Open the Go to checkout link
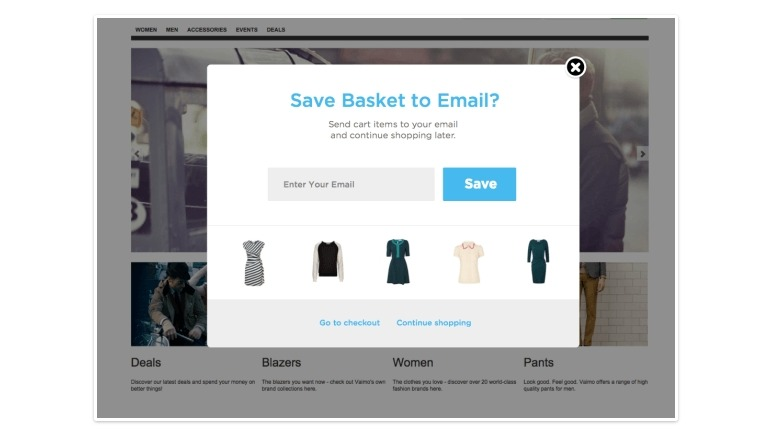 tap(350, 323)
